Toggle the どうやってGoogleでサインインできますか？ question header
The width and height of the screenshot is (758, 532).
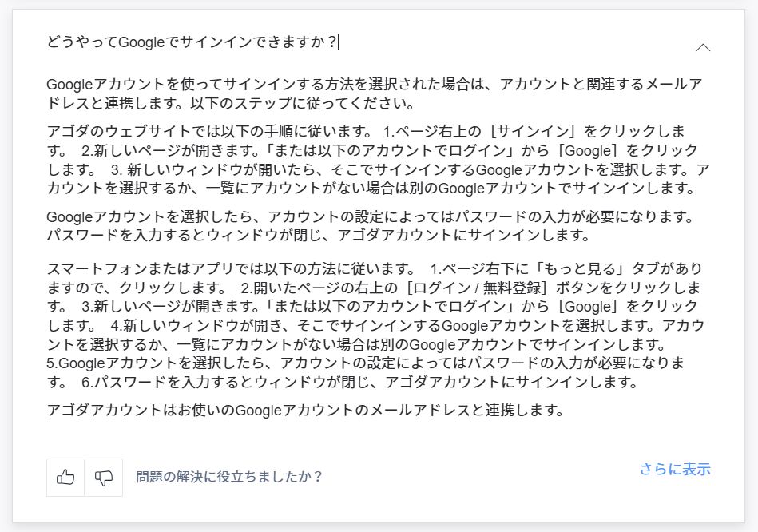192,42
